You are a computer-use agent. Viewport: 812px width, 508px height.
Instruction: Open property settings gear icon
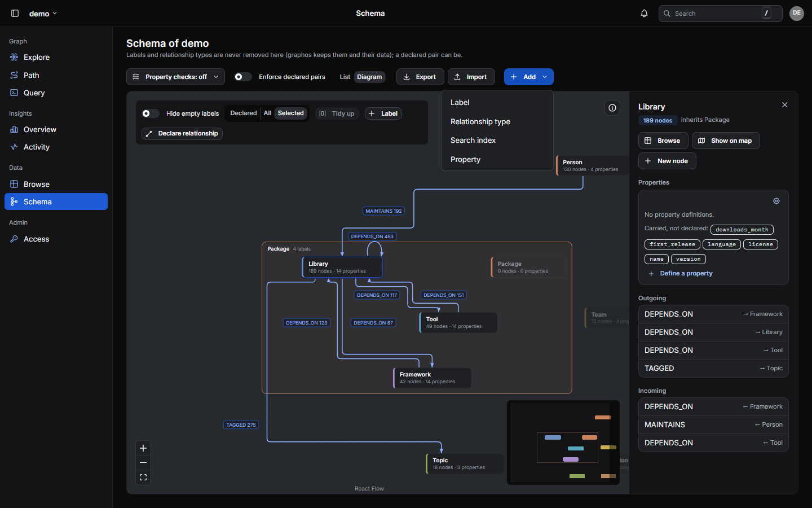click(776, 201)
